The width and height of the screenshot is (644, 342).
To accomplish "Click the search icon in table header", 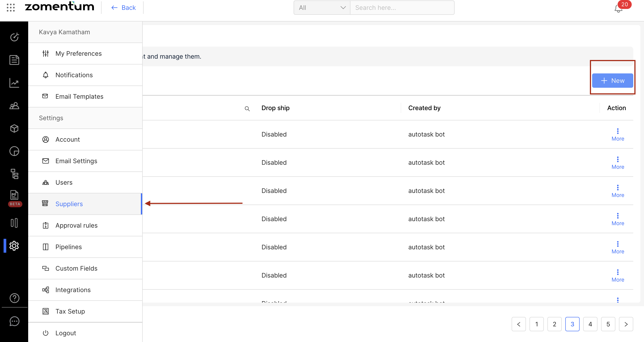I will (247, 109).
